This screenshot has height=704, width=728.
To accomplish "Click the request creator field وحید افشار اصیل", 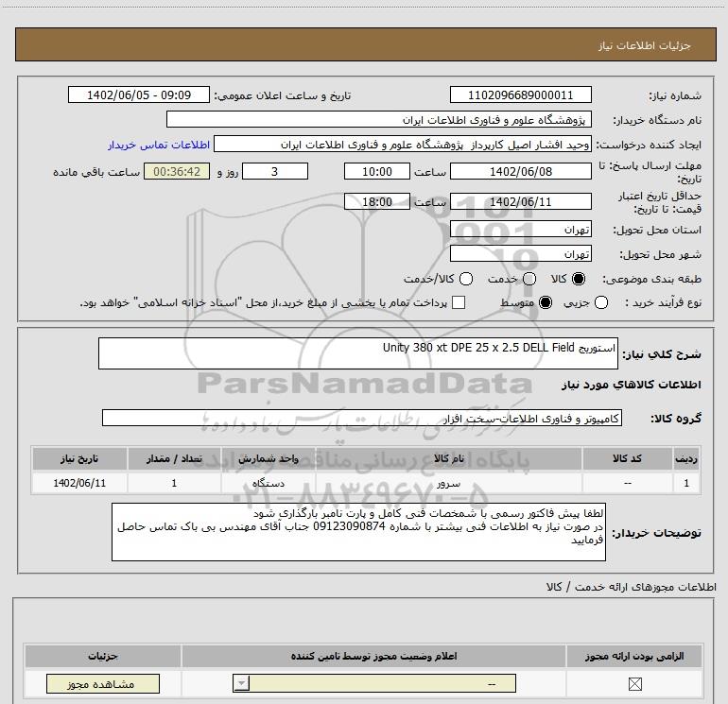I will click(x=403, y=144).
